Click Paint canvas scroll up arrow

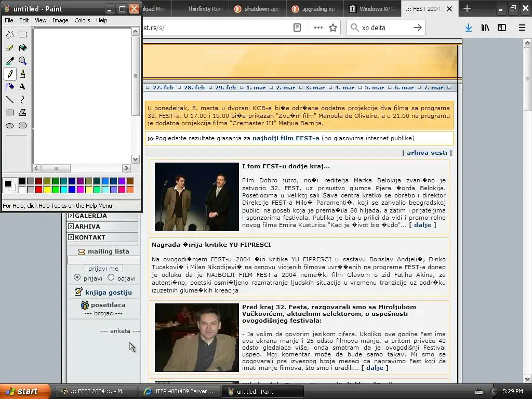tap(136, 32)
